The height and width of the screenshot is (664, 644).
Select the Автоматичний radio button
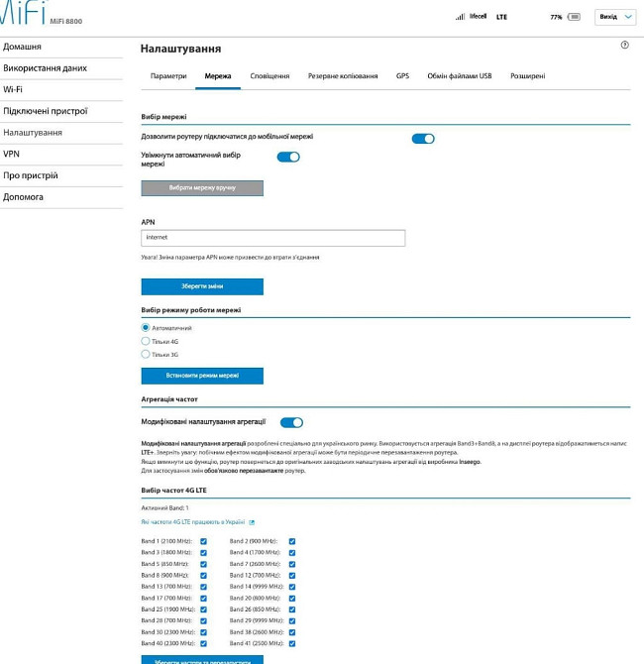(146, 327)
